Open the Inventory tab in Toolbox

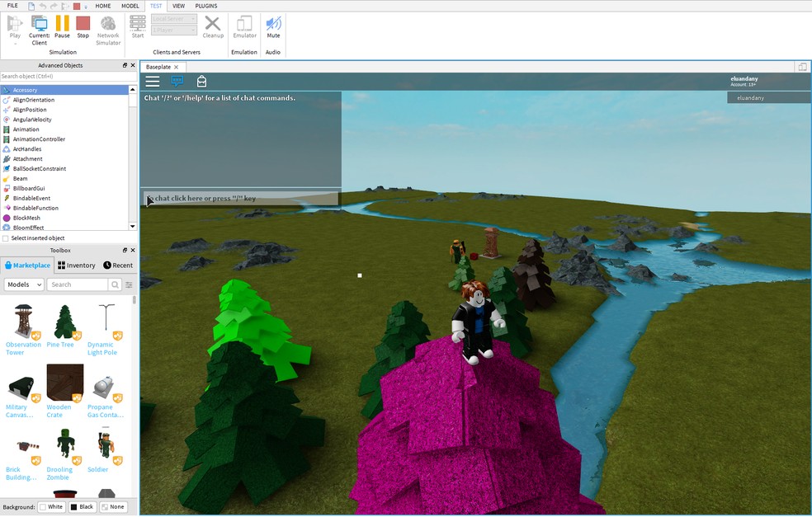[77, 266]
